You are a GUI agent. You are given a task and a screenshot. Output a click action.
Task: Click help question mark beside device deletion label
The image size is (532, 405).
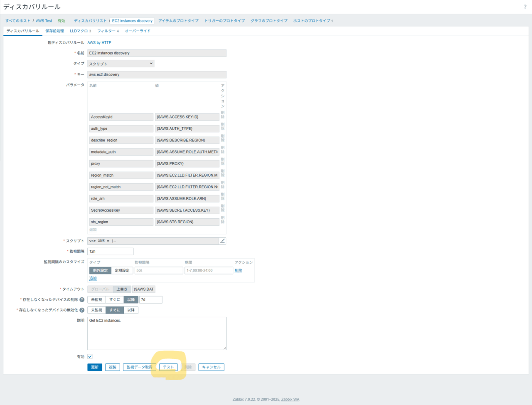82,299
